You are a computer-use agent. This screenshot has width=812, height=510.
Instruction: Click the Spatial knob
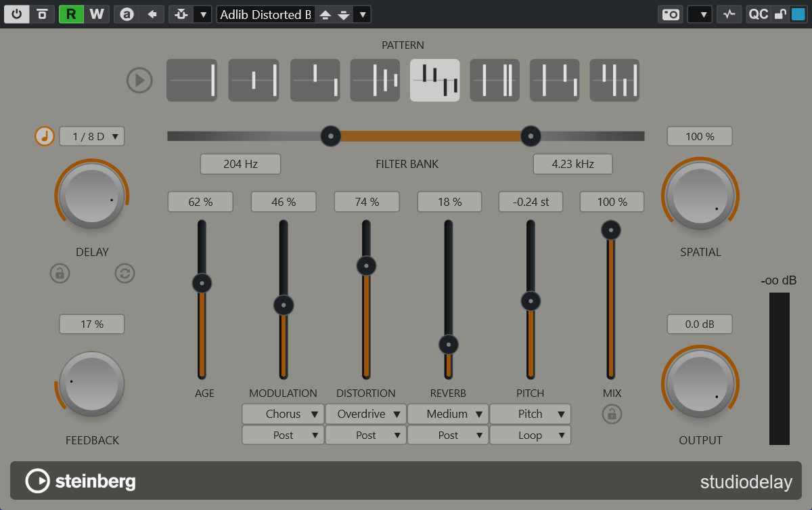point(700,196)
